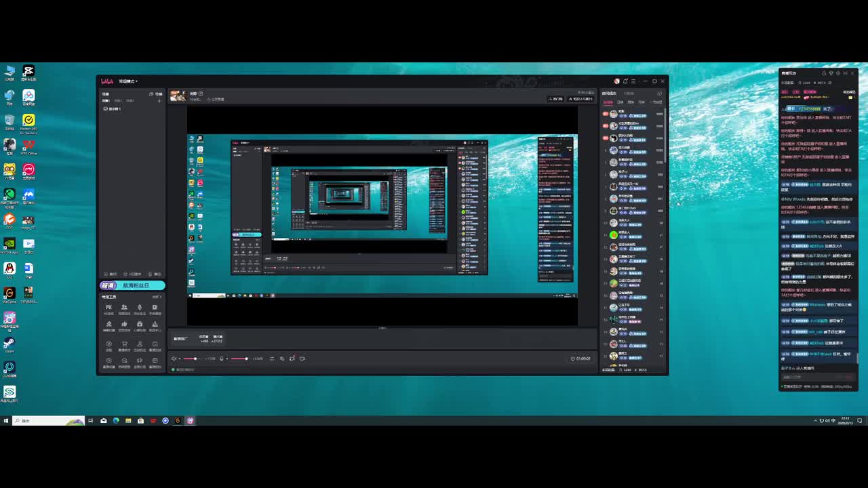Viewport: 868px width, 488px height.
Task: Click the audience list scrollbar
Action: click(666, 136)
